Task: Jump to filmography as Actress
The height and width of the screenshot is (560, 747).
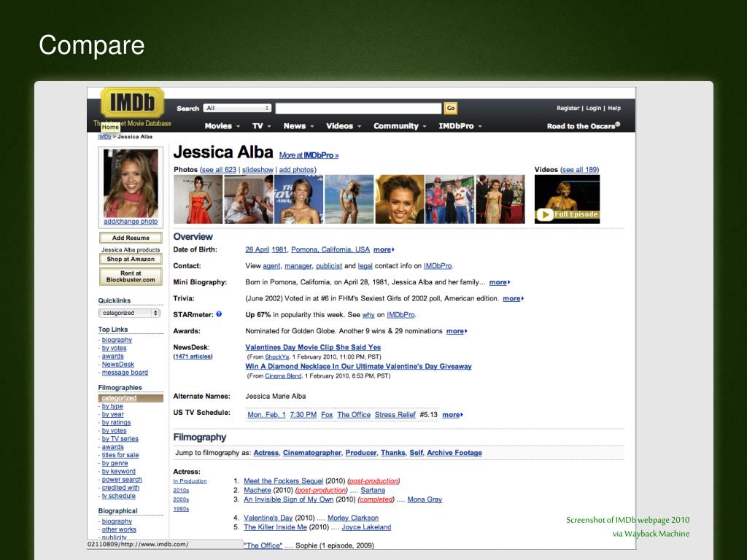Action: click(x=266, y=453)
